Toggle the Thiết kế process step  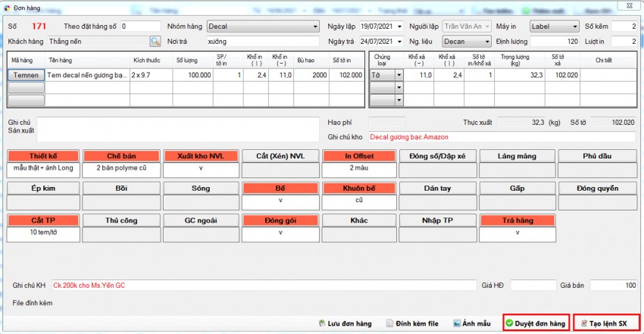click(42, 156)
